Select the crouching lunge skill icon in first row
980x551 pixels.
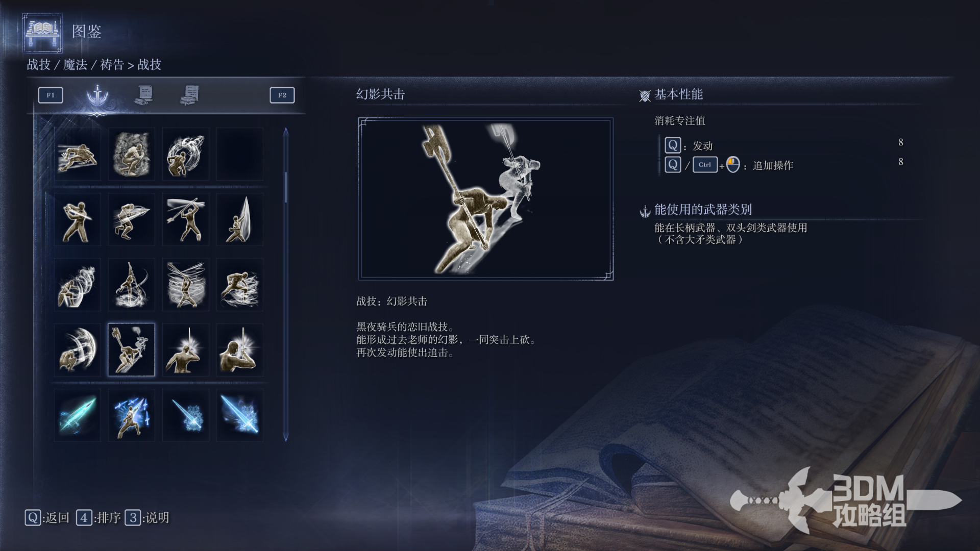[78, 154]
